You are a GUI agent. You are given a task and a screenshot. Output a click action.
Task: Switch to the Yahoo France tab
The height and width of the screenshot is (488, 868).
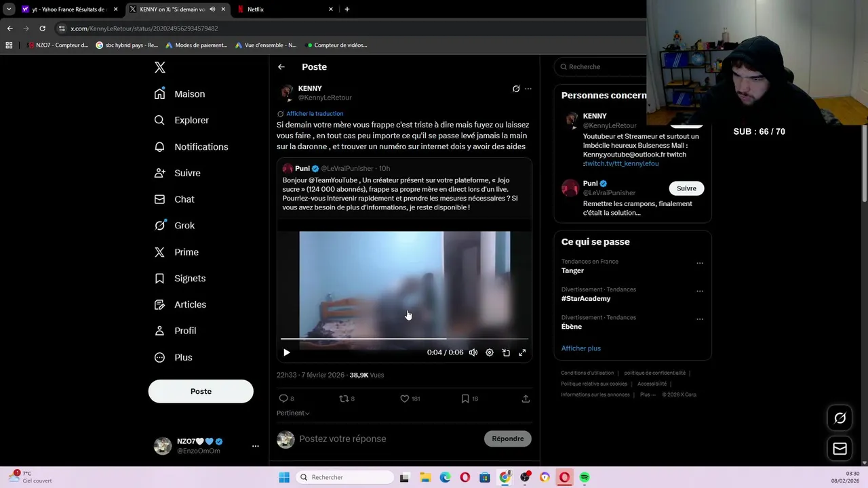tap(69, 9)
